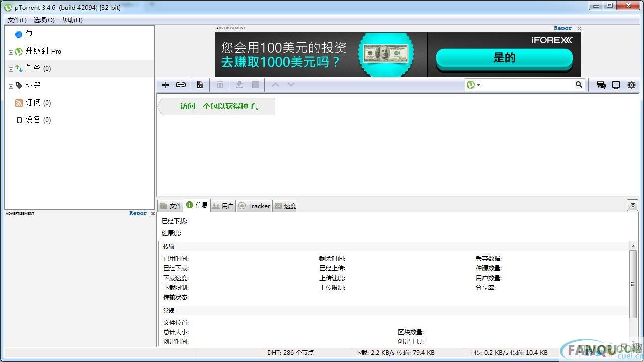Click the Move Down Queue arrow
Image resolution: width=644 pixels, height=362 pixels.
tap(291, 84)
